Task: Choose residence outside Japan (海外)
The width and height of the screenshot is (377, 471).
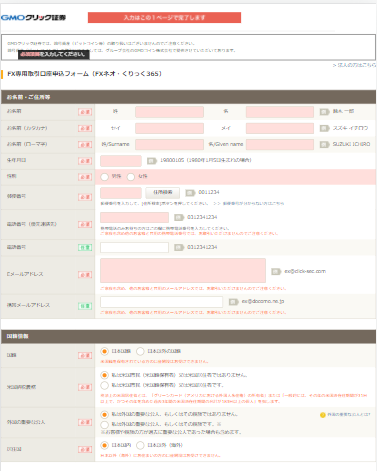Action: [140, 445]
